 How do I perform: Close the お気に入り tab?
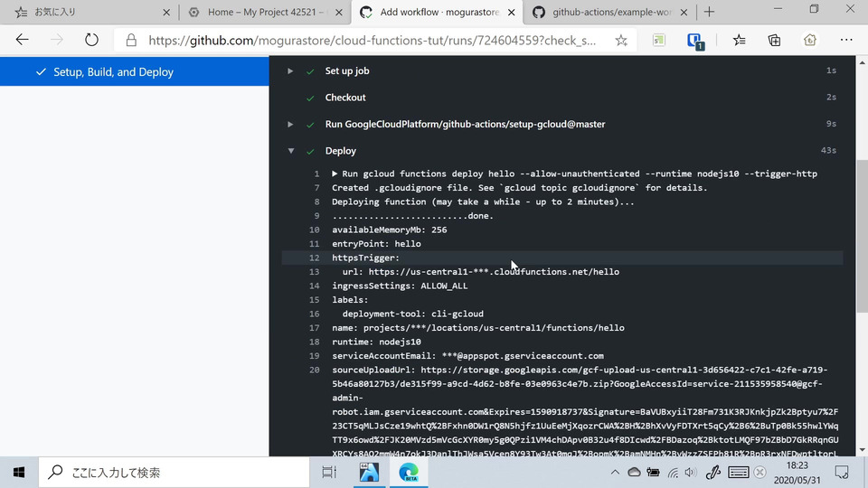tap(166, 12)
